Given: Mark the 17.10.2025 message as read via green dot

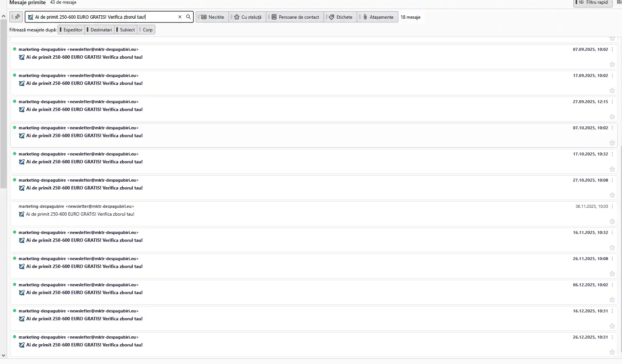Looking at the screenshot, I should 15,154.
